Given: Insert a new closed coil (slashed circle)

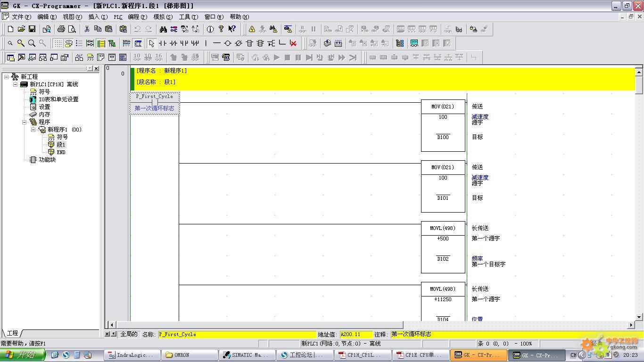Looking at the screenshot, I should pos(239,43).
